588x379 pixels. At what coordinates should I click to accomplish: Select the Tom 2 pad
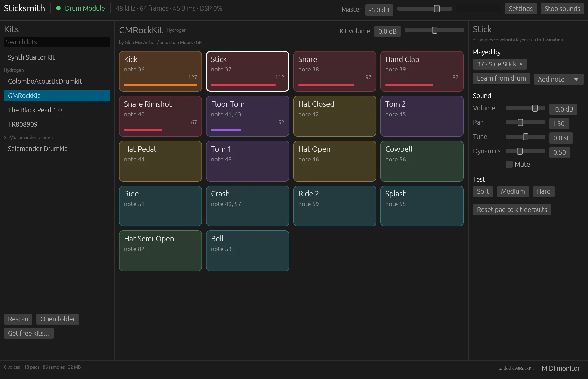point(422,116)
